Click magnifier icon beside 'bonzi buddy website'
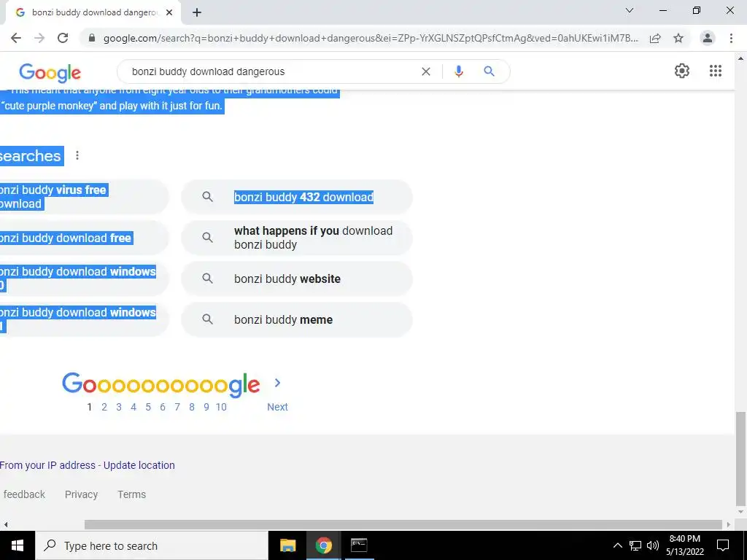Screen dimensions: 747x560 pyautogui.click(x=207, y=278)
